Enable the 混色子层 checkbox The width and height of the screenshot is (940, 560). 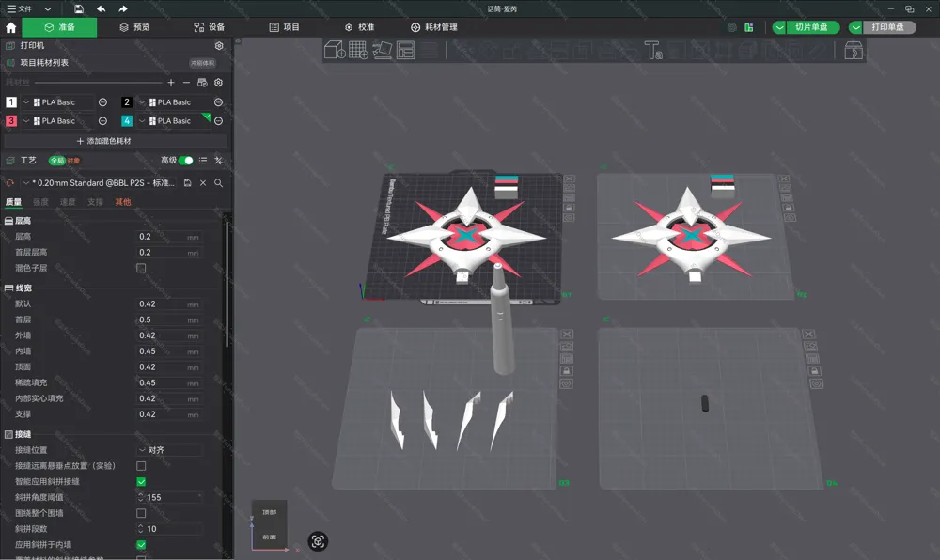click(x=141, y=268)
